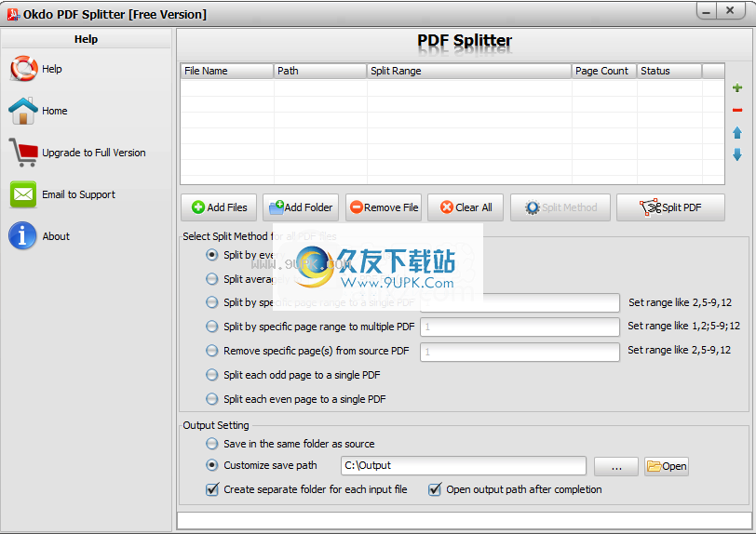Select split by range to multiple PDF

[x=211, y=327]
